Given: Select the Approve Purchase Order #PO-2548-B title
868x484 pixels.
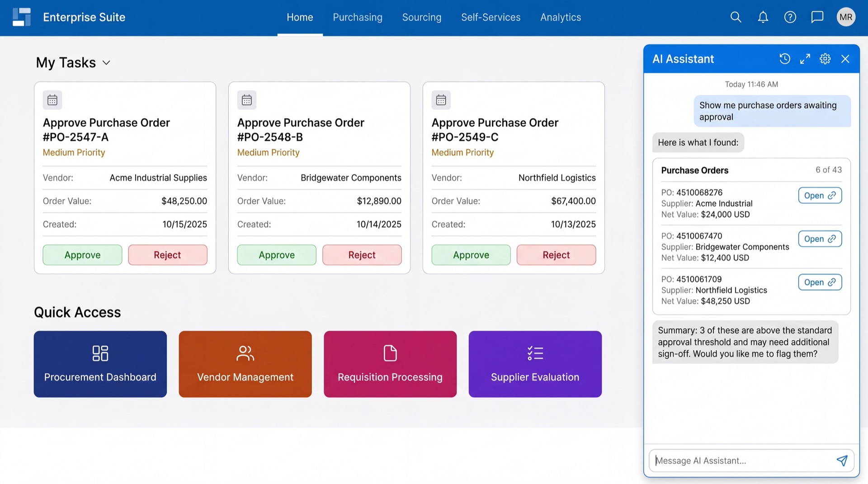Looking at the screenshot, I should (301, 130).
